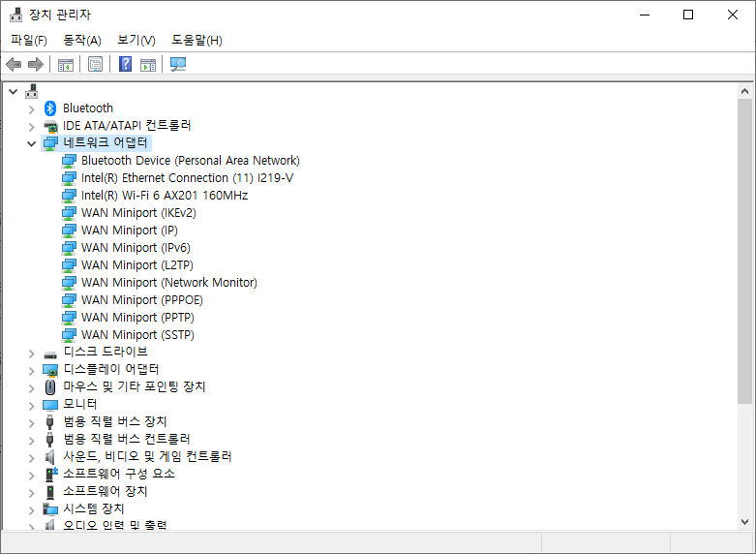Expand the IDE ATA/ATAPI 컨트롤러 node
Image resolution: width=756 pixels, height=554 pixels.
tap(31, 126)
